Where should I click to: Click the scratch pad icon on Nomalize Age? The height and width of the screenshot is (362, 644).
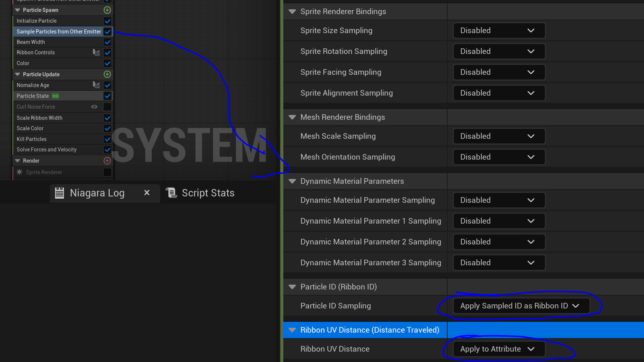96,85
